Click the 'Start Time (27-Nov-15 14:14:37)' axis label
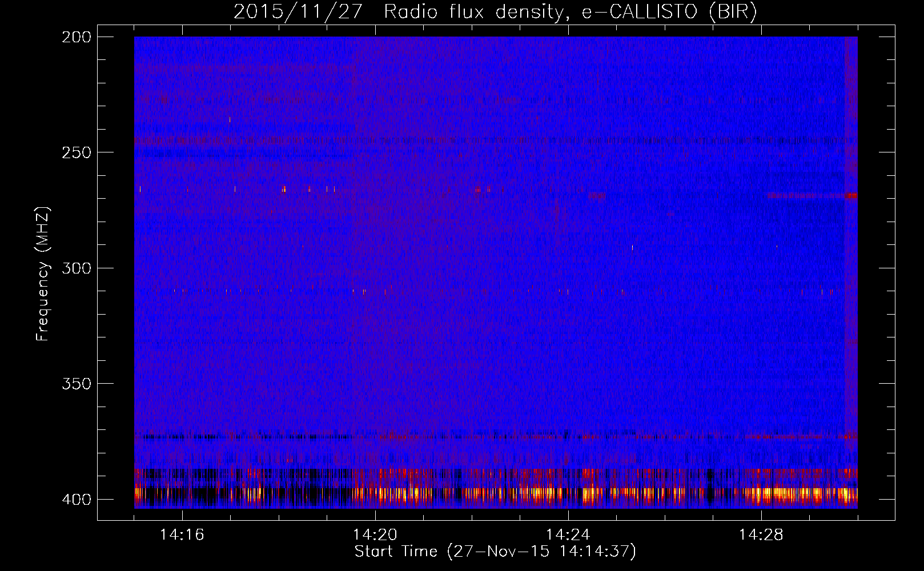The height and width of the screenshot is (571, 924). click(x=495, y=552)
